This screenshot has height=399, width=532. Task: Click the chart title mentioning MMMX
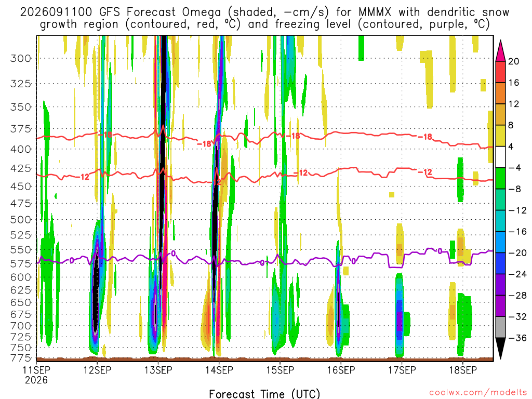[264, 18]
